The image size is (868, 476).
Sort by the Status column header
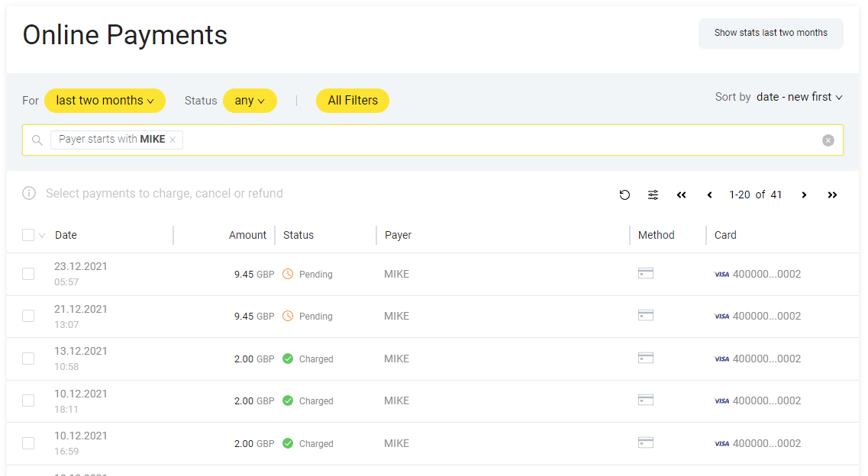pyautogui.click(x=298, y=235)
